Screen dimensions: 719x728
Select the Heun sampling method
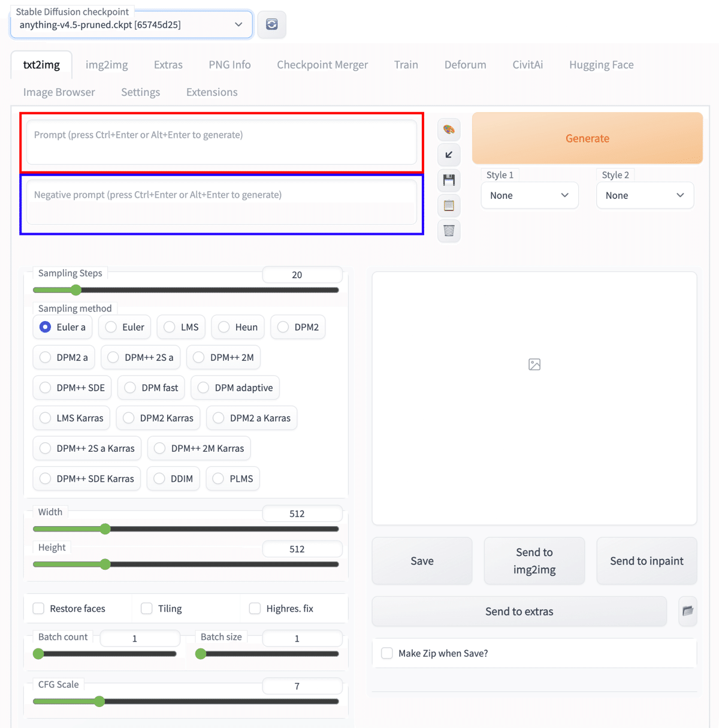point(238,327)
